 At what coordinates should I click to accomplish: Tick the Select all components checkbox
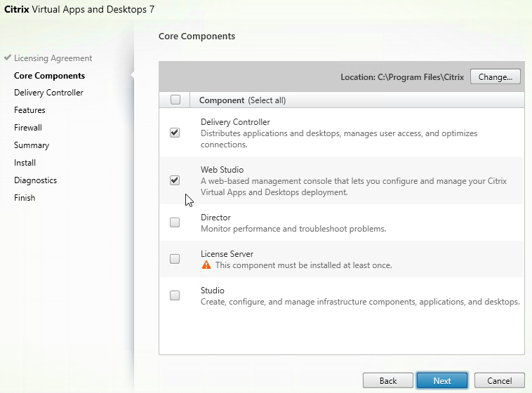point(175,100)
